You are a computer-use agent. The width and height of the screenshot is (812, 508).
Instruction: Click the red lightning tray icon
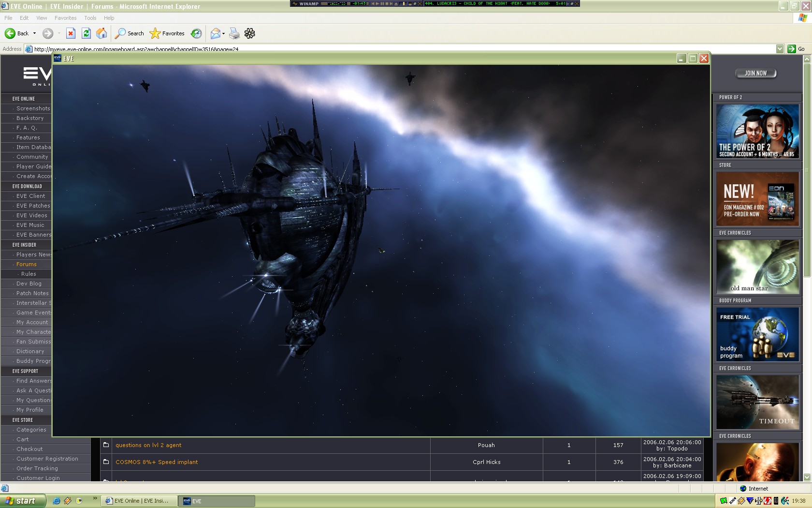click(x=768, y=501)
